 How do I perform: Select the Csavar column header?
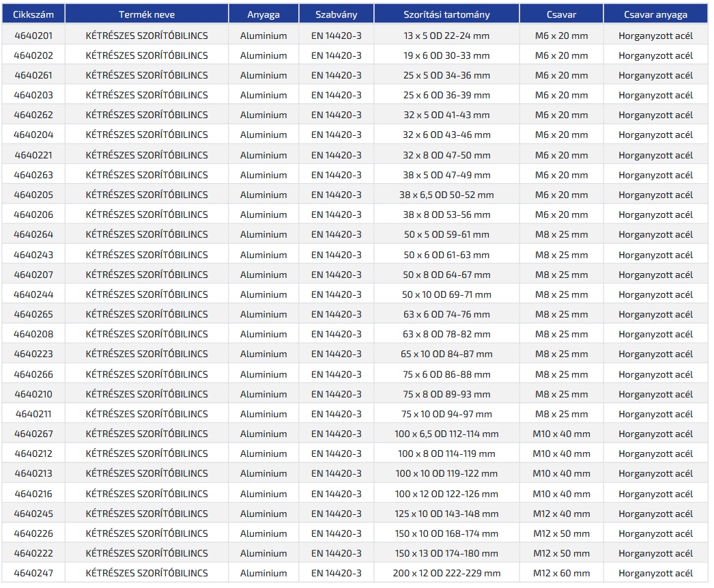[x=561, y=14]
